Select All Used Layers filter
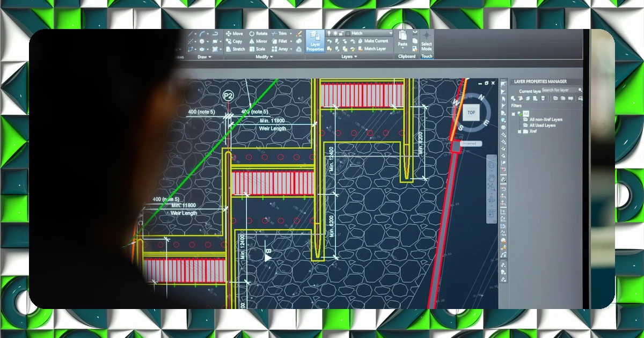The image size is (644, 338). click(539, 126)
